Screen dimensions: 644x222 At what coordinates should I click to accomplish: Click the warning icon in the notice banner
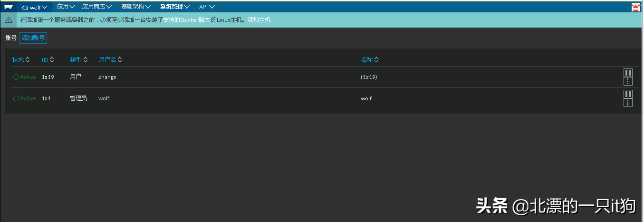9,20
